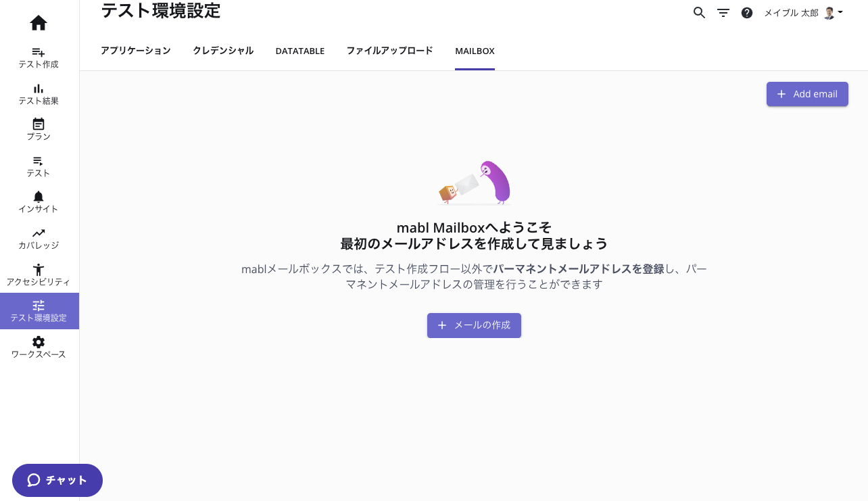This screenshot has height=501, width=868.
Task: Open カバレッジ in the sidebar
Action: coord(39,239)
